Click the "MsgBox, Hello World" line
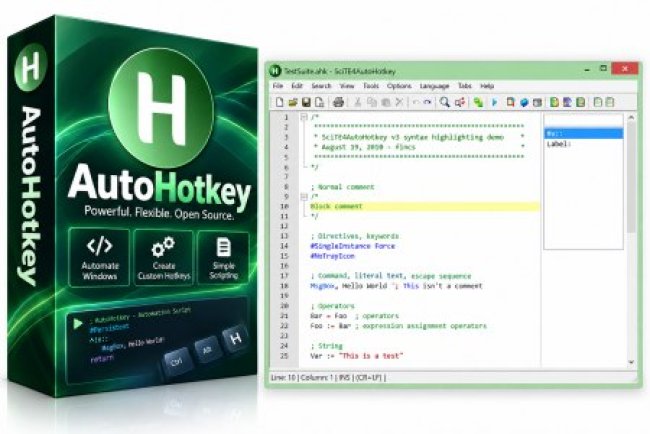The image size is (650, 434). [396, 286]
